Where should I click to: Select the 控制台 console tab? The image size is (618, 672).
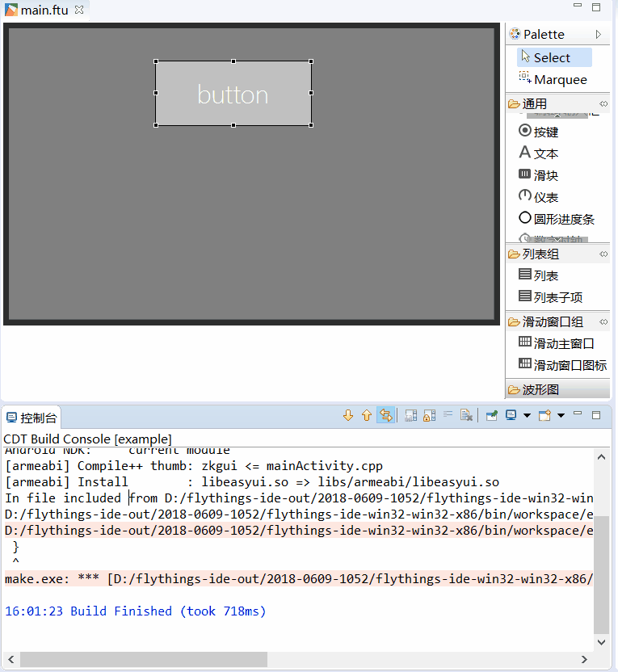pos(32,418)
